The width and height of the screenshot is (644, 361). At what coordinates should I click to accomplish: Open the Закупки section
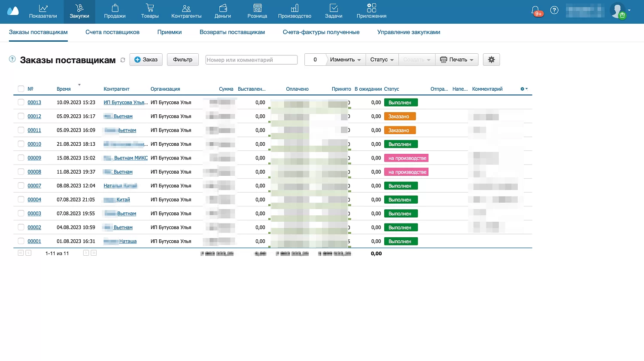click(79, 12)
